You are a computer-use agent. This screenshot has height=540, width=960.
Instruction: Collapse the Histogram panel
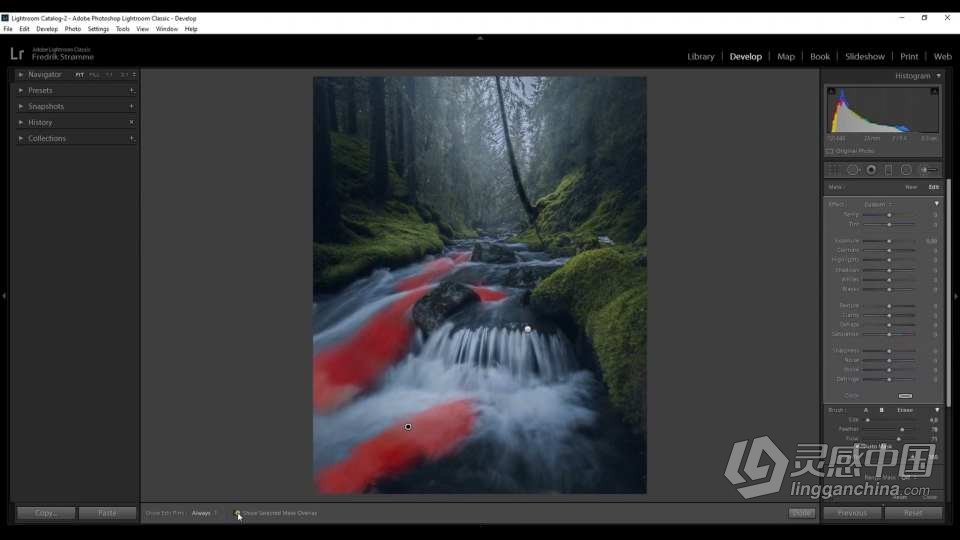point(939,76)
